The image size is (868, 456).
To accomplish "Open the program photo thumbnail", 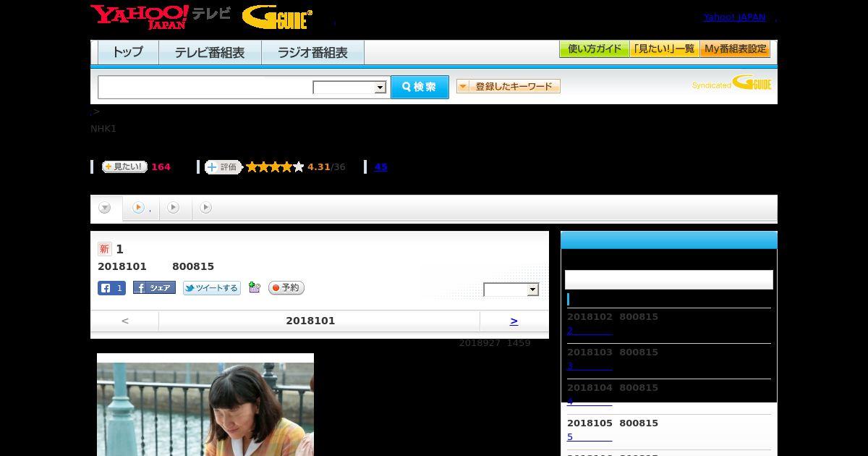I will click(205, 405).
